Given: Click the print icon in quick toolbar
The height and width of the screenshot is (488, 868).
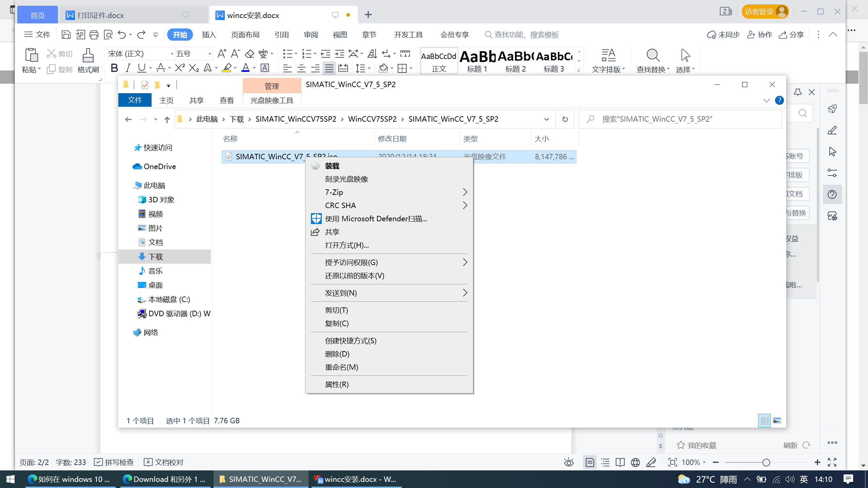Looking at the screenshot, I should [x=94, y=35].
